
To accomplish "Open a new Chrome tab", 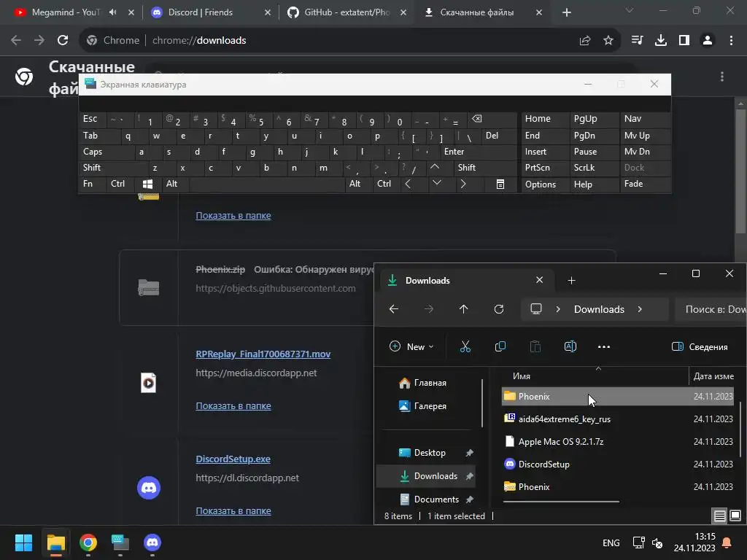I will [x=566, y=12].
